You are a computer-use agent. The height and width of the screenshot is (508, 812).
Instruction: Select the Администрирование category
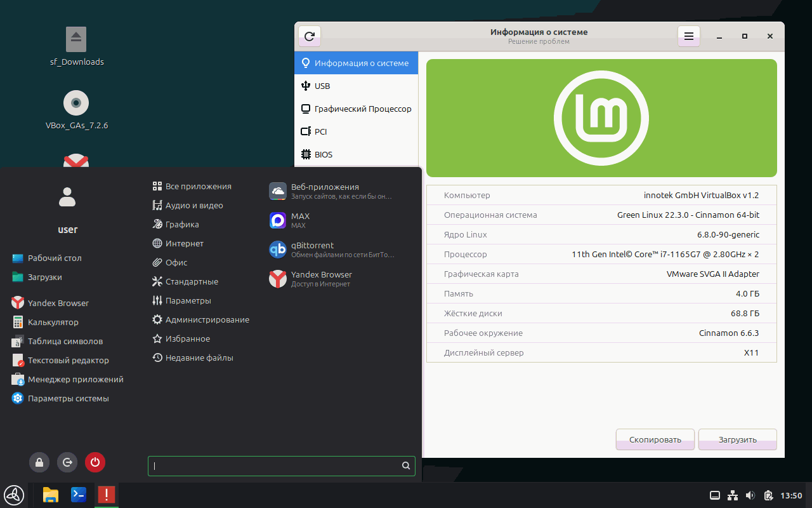tap(207, 319)
